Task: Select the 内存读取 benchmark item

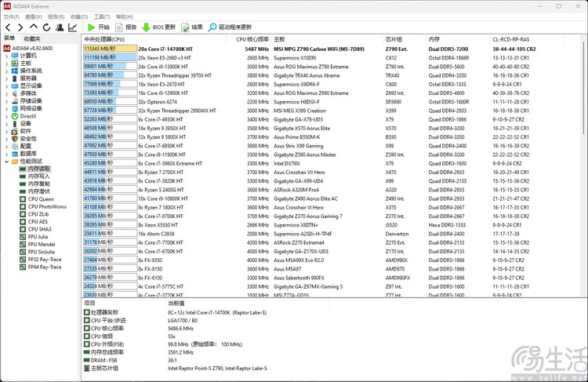Action: 34,169
